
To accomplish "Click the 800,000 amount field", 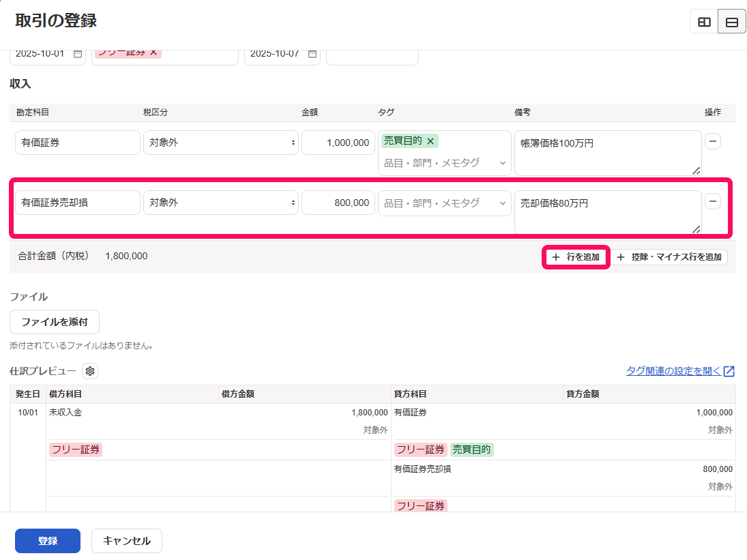I will pos(338,203).
